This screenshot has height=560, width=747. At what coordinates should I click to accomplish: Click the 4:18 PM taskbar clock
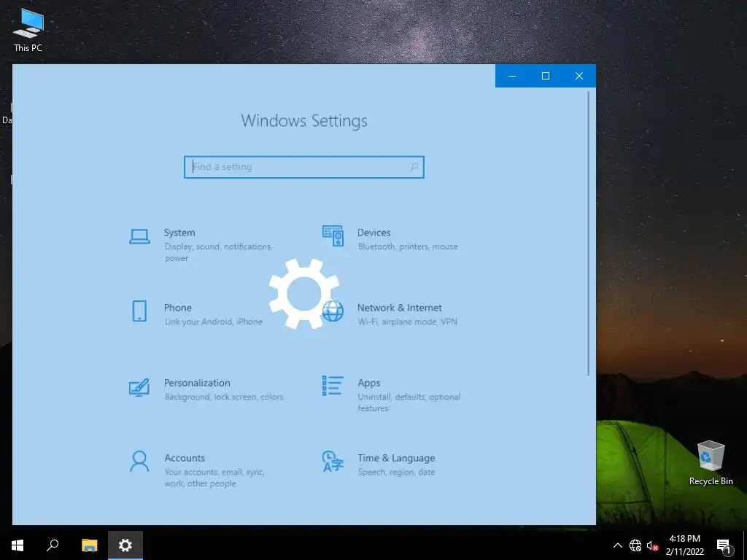click(x=684, y=539)
